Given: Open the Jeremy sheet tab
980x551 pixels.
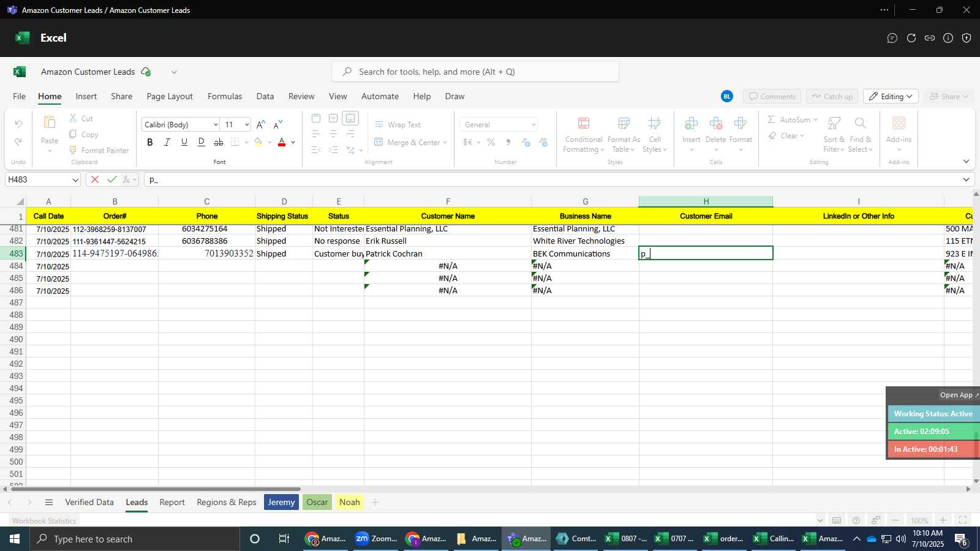Looking at the screenshot, I should [x=281, y=503].
